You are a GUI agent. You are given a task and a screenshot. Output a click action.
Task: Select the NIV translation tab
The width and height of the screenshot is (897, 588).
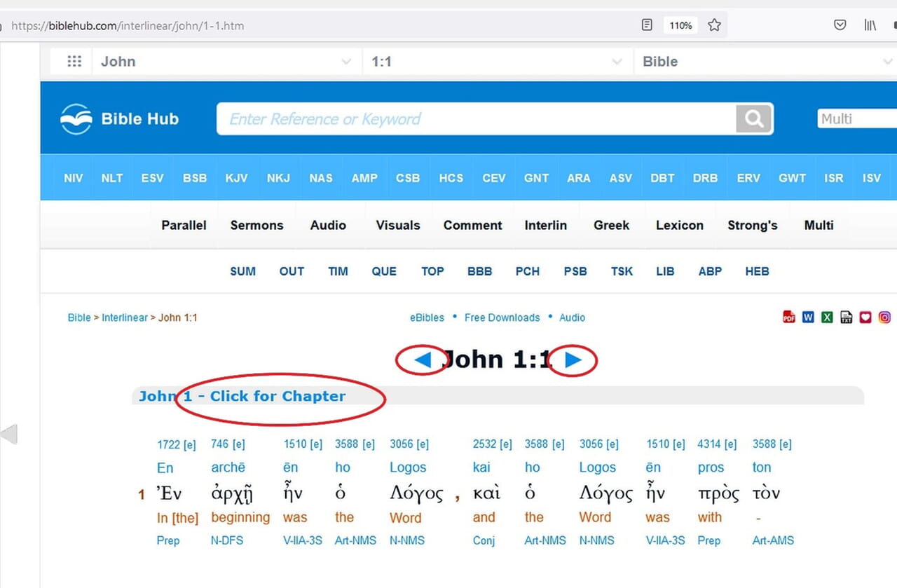click(74, 178)
